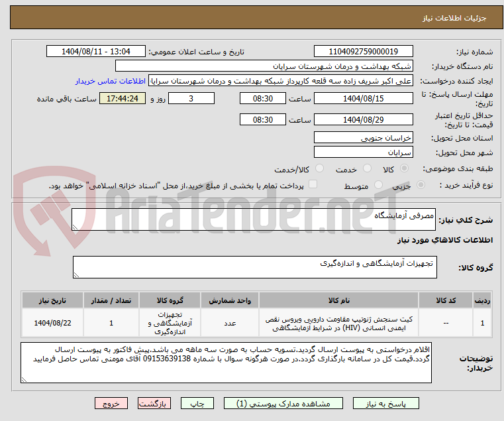Click the 'ردیف' column header

point(482,300)
